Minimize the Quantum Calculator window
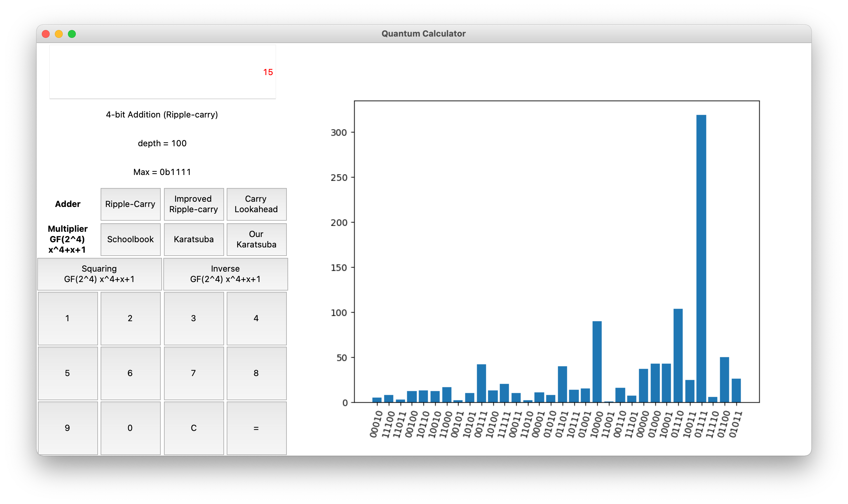The image size is (848, 504). click(59, 34)
